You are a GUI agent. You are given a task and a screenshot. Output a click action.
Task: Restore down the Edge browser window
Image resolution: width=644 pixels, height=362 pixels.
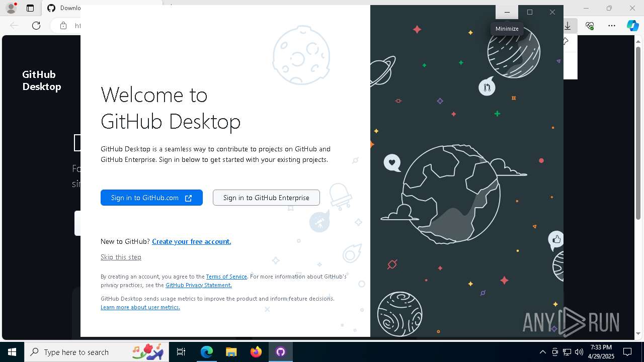pos(609,8)
